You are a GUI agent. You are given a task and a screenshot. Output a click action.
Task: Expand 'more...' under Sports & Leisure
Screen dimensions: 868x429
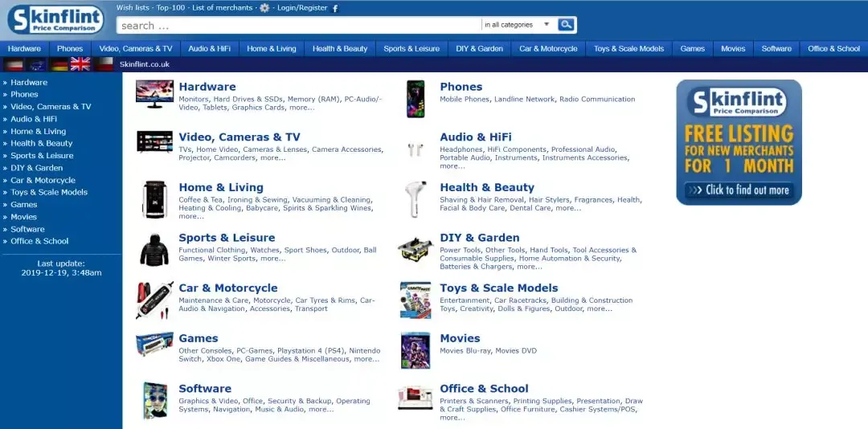(x=273, y=259)
